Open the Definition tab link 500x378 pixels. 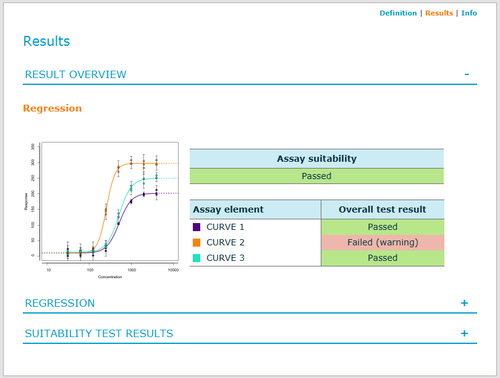(398, 13)
